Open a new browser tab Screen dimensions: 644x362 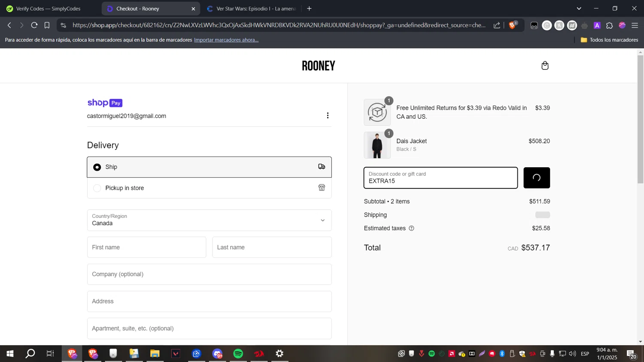click(309, 9)
